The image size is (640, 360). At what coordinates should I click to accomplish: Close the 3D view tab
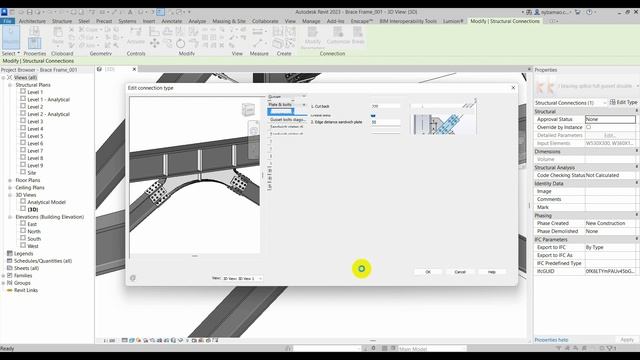tap(134, 69)
